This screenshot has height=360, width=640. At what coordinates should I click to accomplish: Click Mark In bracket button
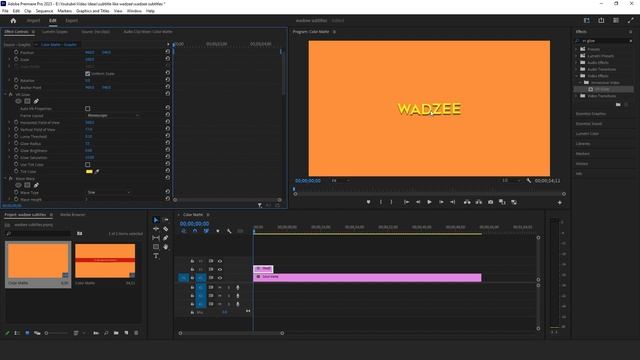click(x=381, y=202)
